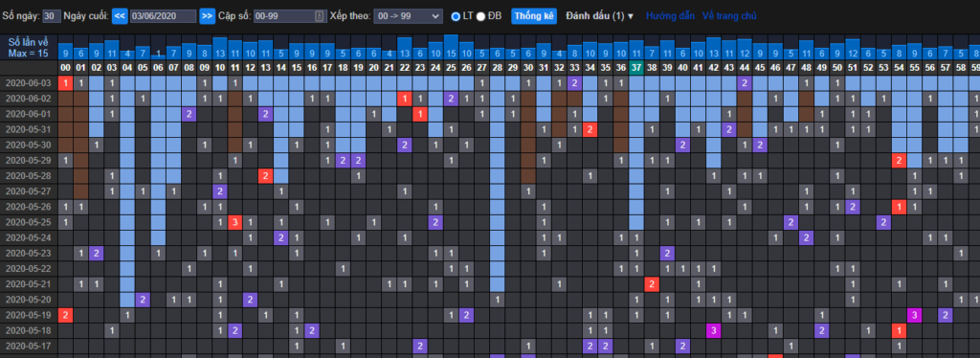Click red 2 in column 34 on 2020-05-31
This screenshot has width=980, height=358.
tap(590, 129)
